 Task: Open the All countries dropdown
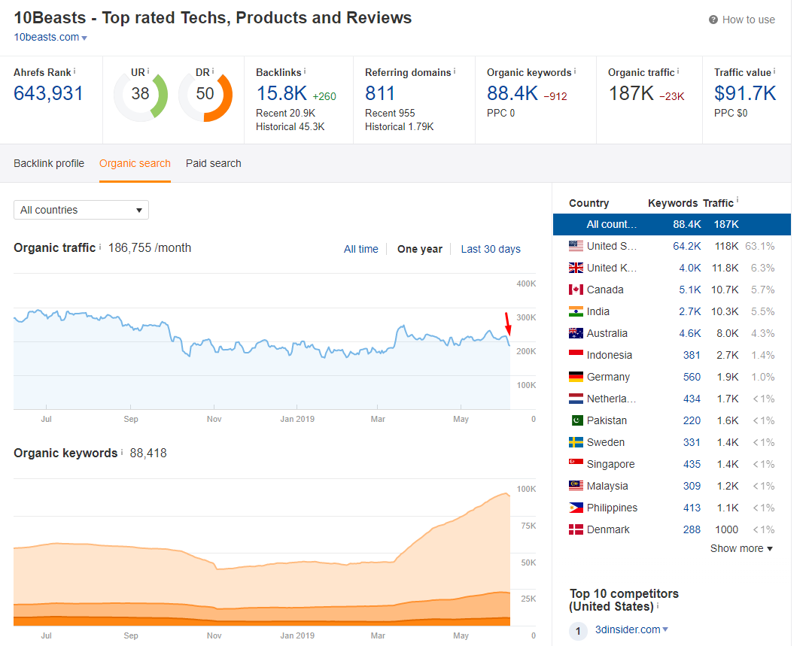[81, 210]
